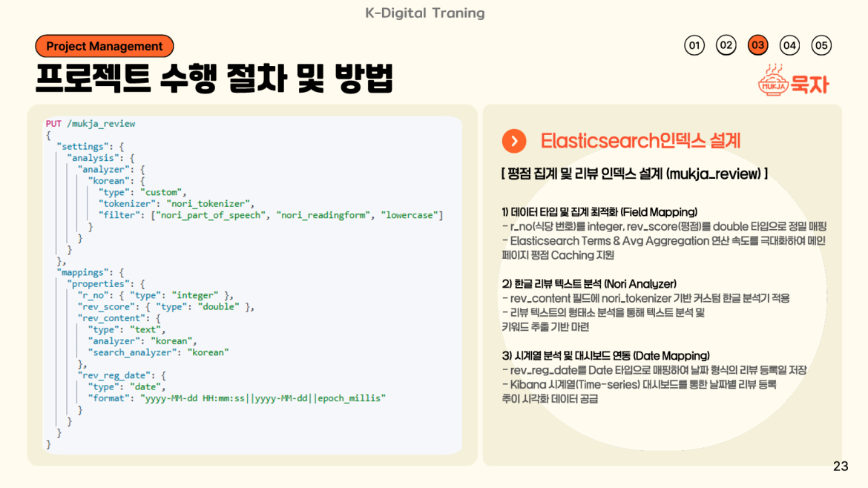Click the orange chevron arrow circle icon

pyautogui.click(x=514, y=141)
